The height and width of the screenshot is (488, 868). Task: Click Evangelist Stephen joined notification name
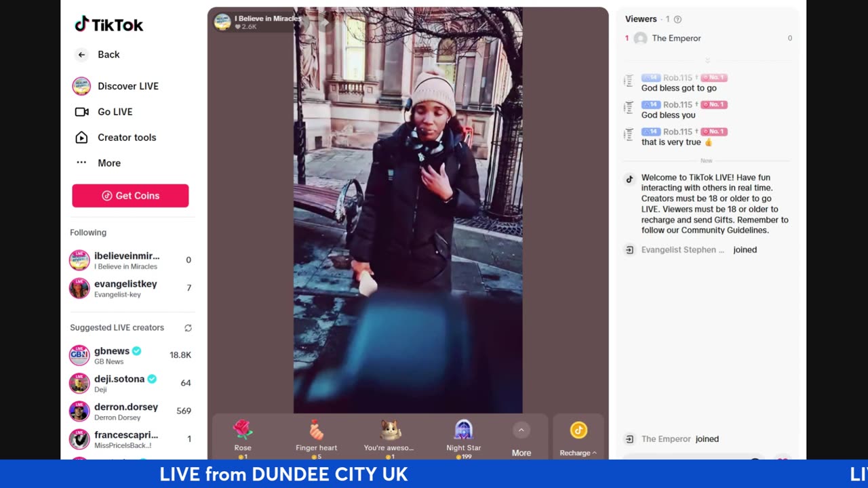682,250
